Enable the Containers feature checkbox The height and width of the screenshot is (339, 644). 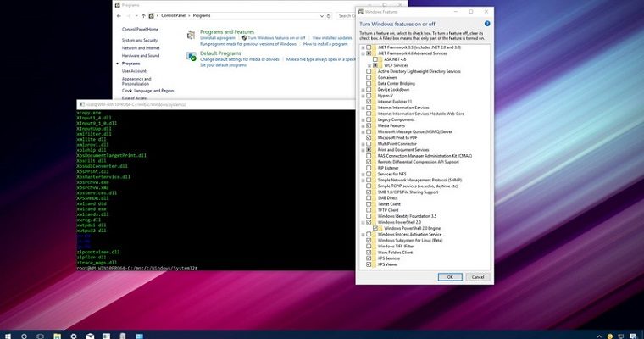pyautogui.click(x=369, y=77)
